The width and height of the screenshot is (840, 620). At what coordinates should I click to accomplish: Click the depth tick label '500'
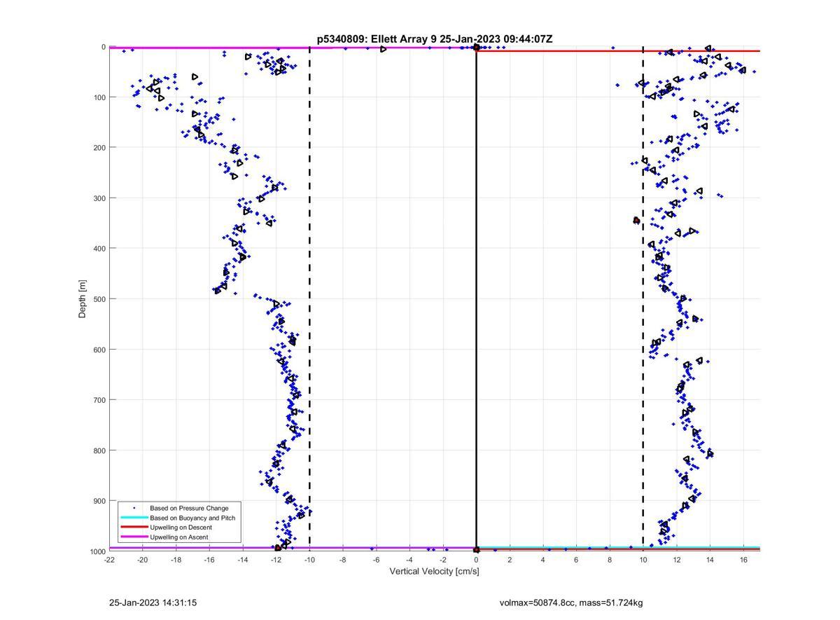coord(99,299)
